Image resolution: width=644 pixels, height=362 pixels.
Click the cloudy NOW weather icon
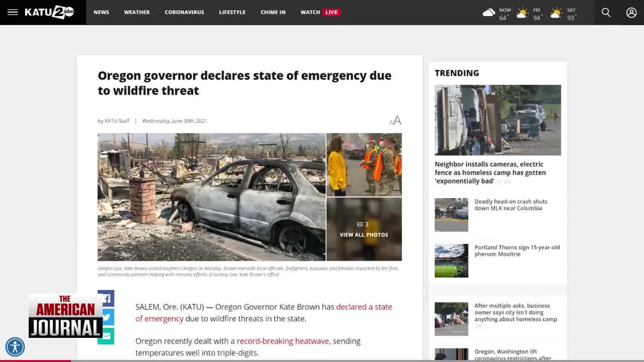(x=489, y=13)
